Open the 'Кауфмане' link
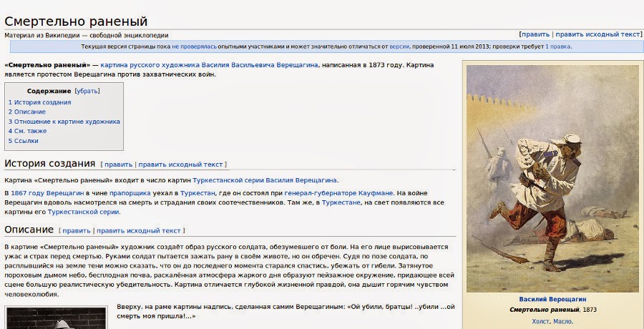Screen dimensions: 644x329 376,193
